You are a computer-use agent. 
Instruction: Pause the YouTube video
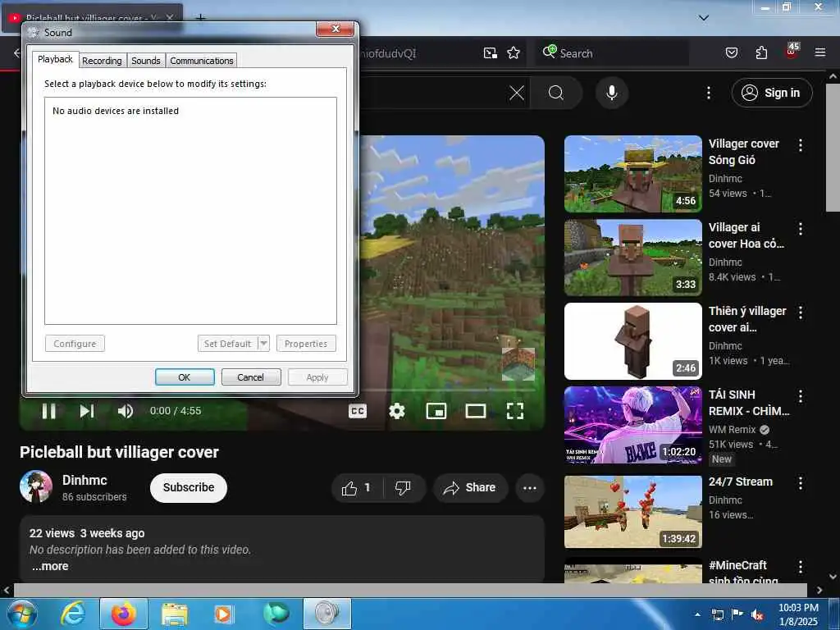click(x=48, y=411)
